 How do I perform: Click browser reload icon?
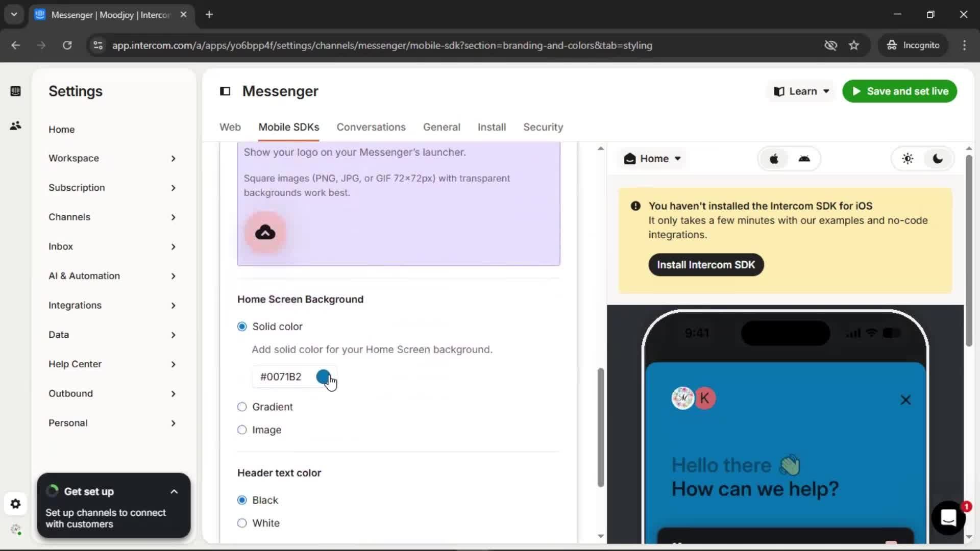tap(67, 45)
